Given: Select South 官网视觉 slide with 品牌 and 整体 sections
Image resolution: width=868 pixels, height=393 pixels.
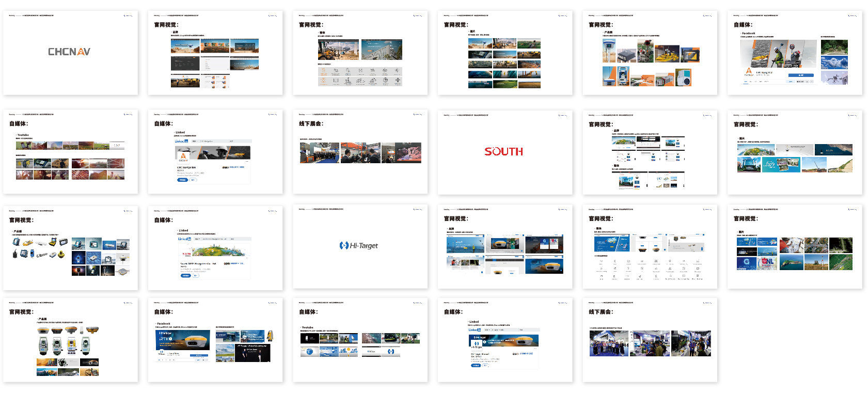Looking at the screenshot, I should pos(650,152).
